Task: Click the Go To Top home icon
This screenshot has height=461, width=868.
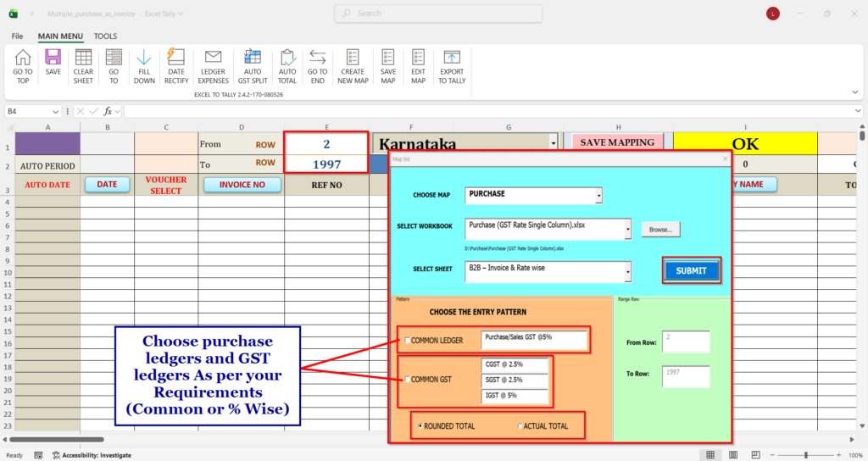Action: tap(23, 58)
